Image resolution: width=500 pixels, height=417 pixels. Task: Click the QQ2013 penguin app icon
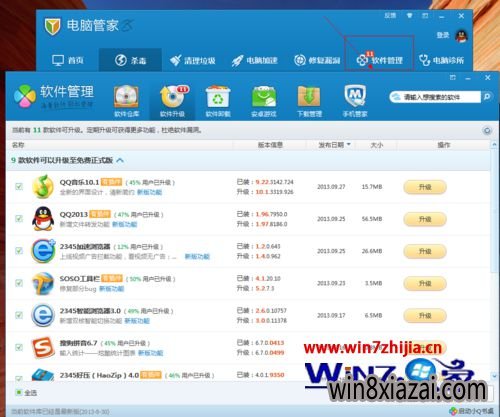[x=43, y=218]
